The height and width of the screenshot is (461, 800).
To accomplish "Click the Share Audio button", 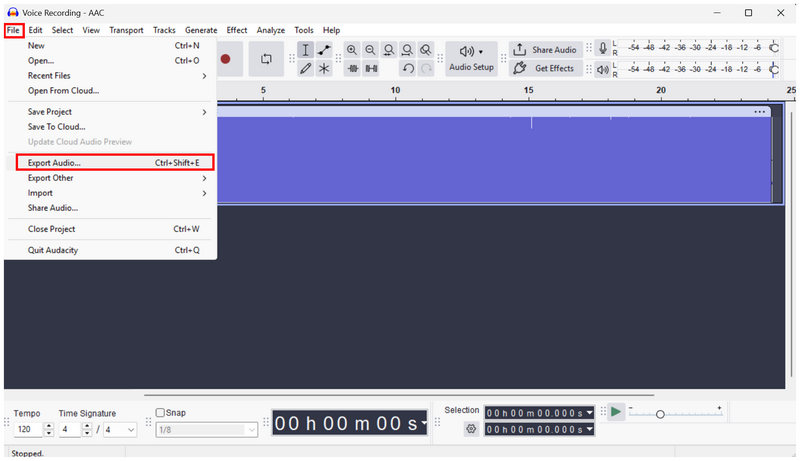I will pyautogui.click(x=545, y=50).
